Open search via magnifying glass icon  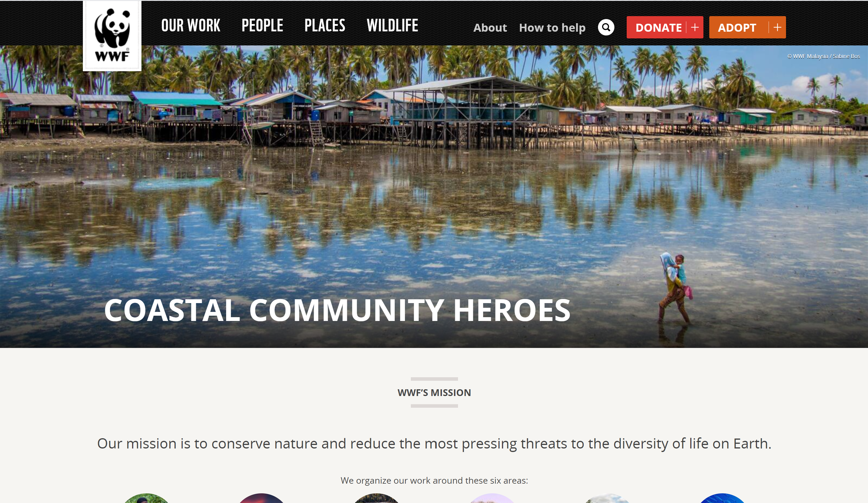[606, 27]
